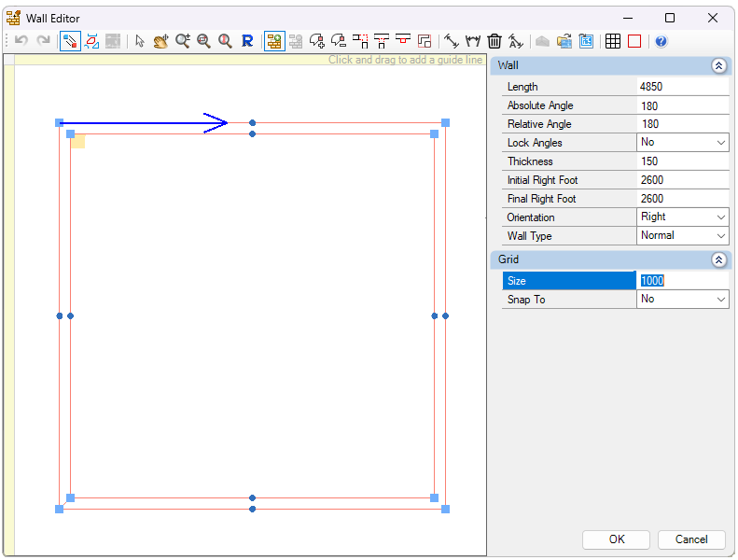Select the 'Size' property label row
This screenshot has width=738, height=560.
click(x=569, y=280)
